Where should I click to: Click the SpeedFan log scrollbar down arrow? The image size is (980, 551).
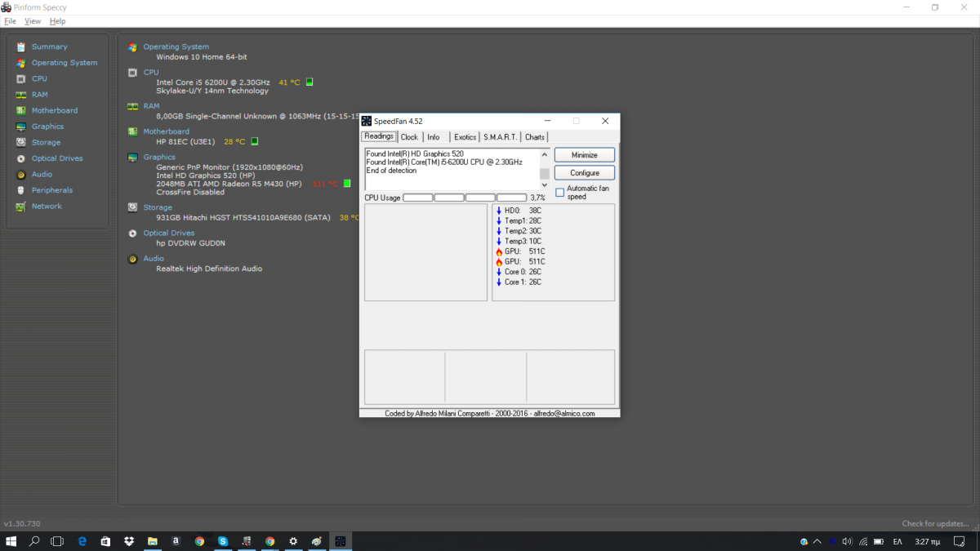(x=545, y=186)
